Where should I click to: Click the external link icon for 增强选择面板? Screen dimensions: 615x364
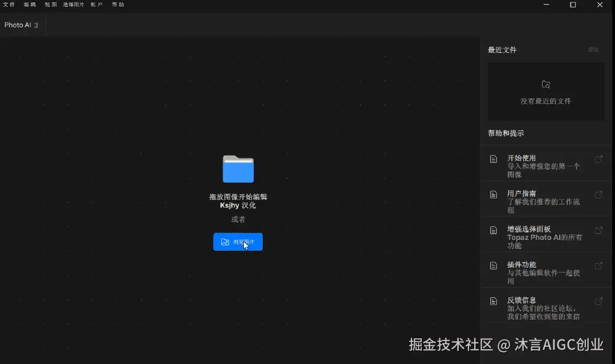(x=598, y=230)
